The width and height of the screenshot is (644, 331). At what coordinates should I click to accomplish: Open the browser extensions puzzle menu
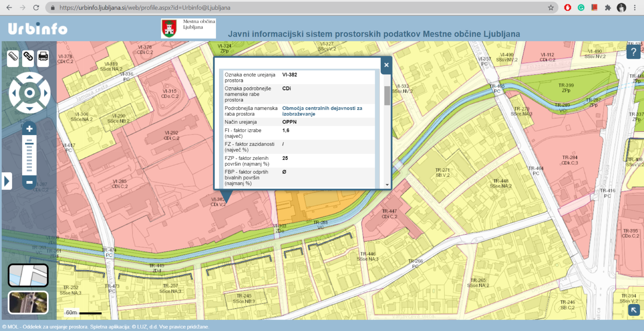(608, 8)
